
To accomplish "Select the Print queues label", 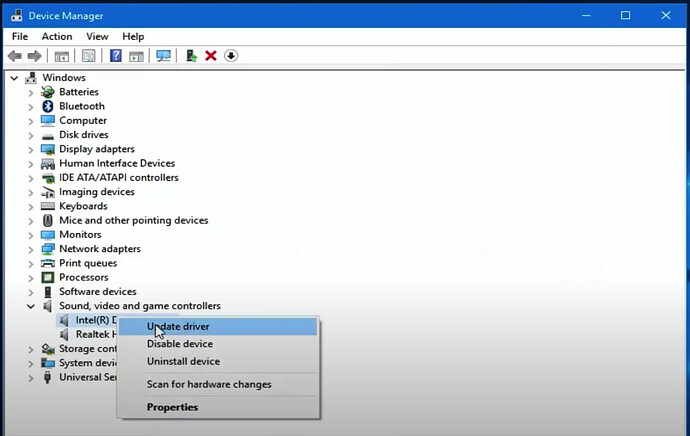I will click(88, 263).
